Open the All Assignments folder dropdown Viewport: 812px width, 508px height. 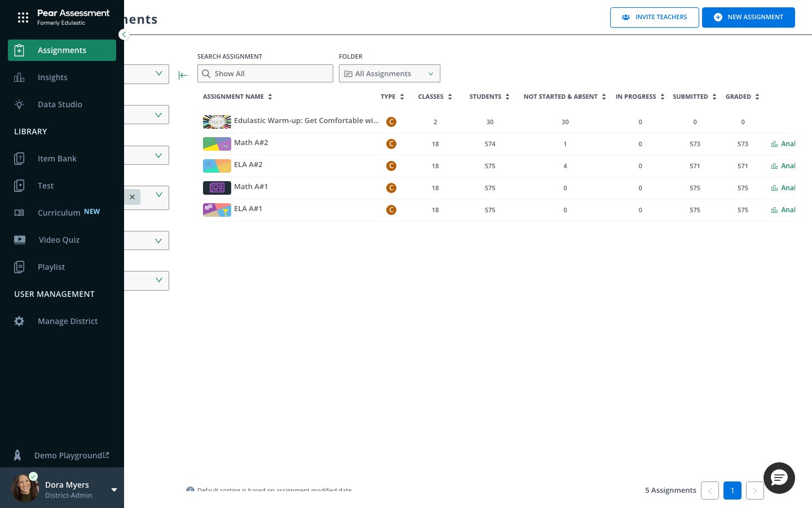point(390,73)
